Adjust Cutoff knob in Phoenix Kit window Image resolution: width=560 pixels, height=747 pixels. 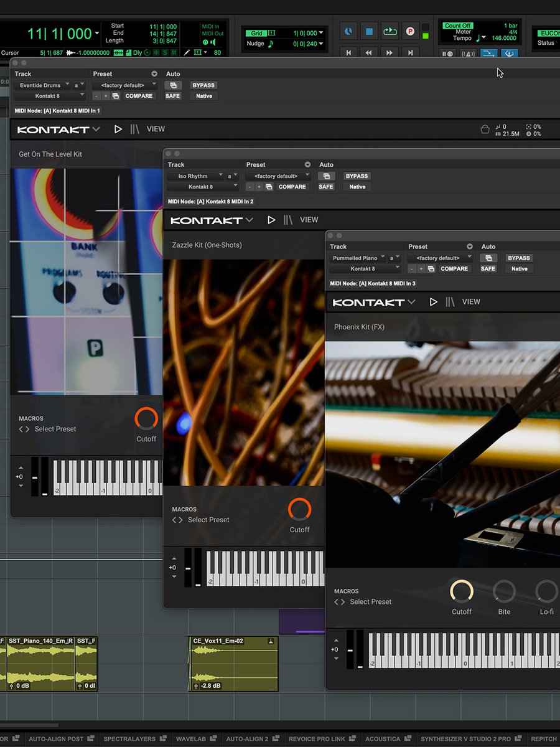462,591
